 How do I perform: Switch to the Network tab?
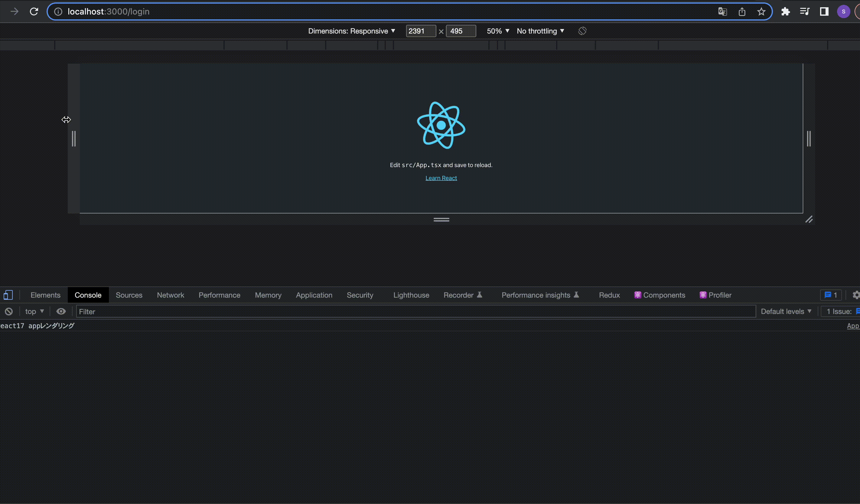point(170,295)
